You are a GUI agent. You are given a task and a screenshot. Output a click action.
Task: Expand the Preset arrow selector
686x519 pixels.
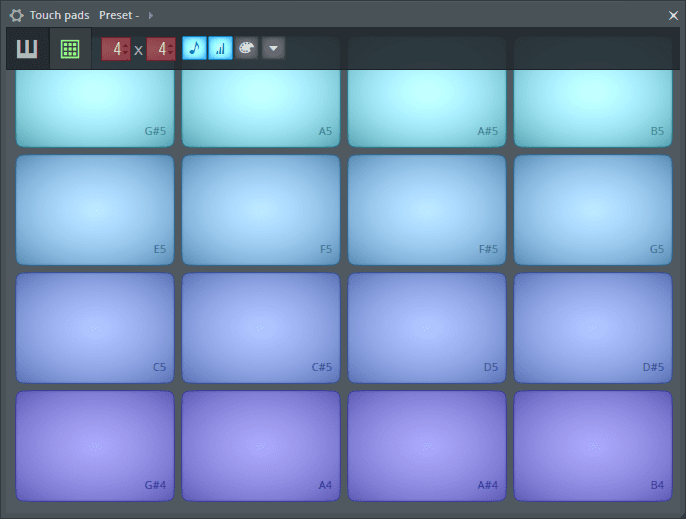pos(151,15)
